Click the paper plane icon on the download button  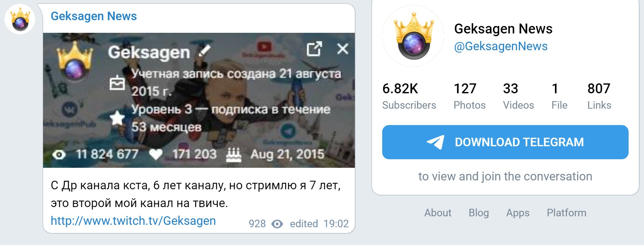coord(435,142)
